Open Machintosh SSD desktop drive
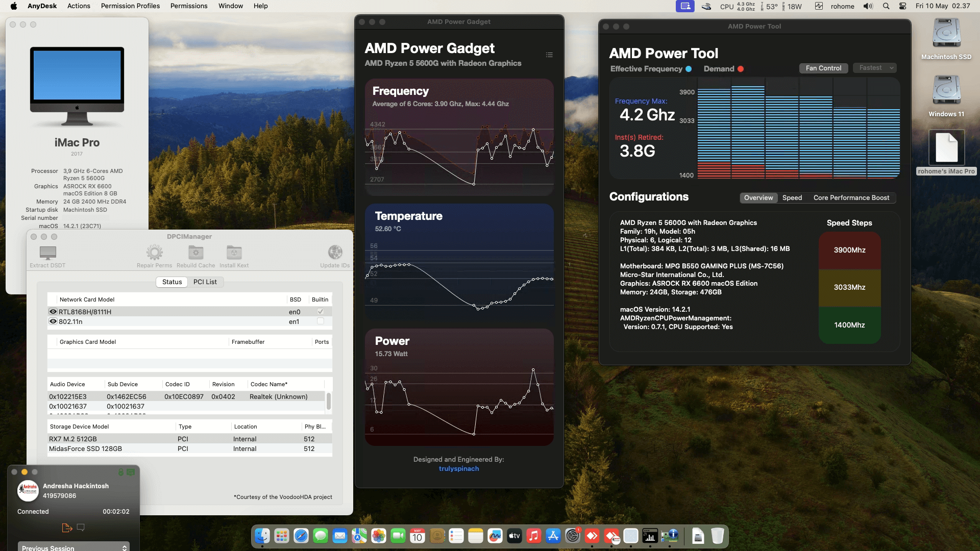 tap(946, 39)
